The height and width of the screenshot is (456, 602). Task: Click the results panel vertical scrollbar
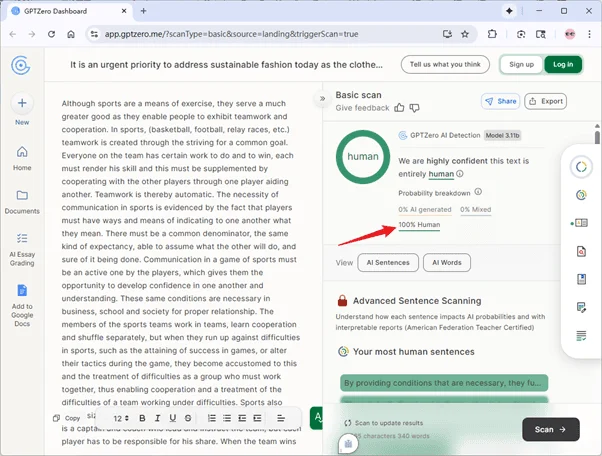tap(597, 137)
